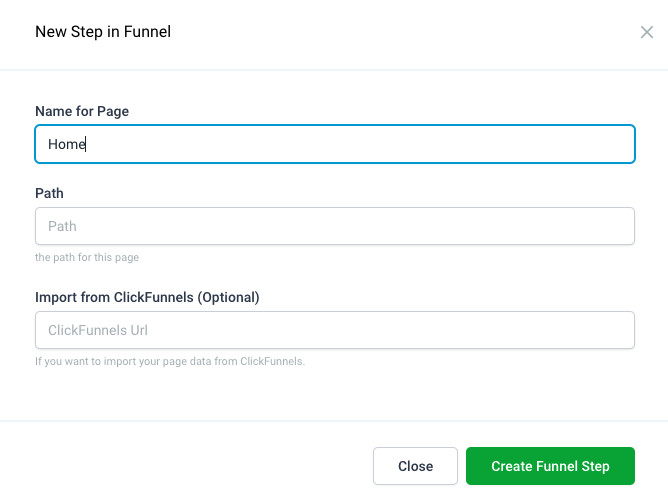Click the "Name for Page" label
The width and height of the screenshot is (668, 498).
click(82, 111)
